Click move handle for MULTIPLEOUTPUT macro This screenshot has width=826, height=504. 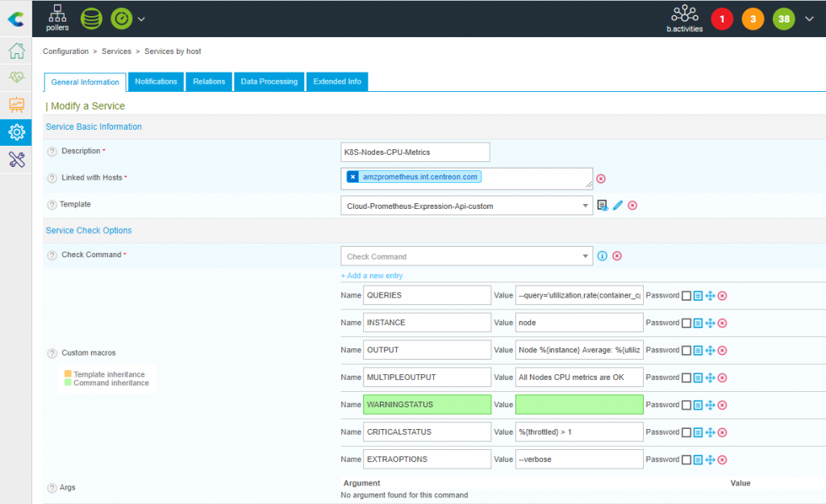click(710, 378)
